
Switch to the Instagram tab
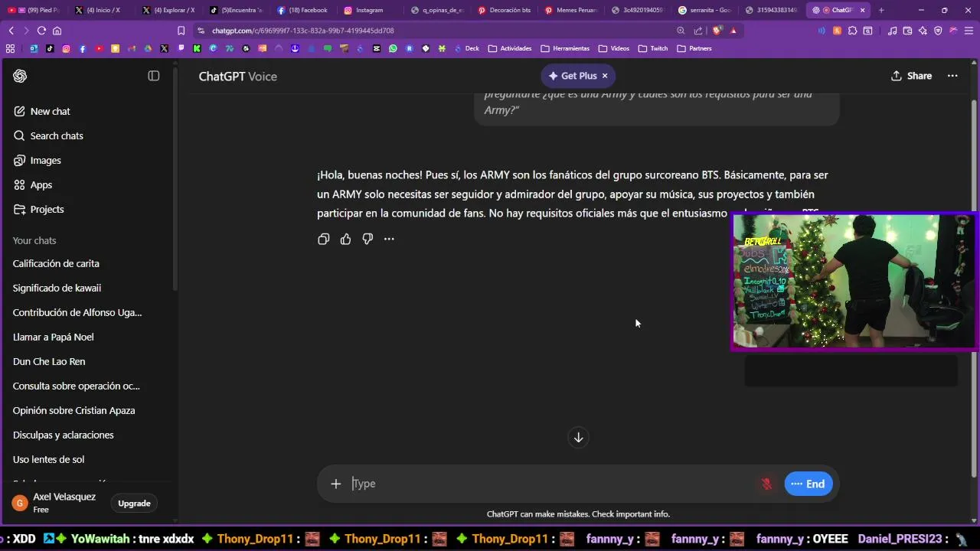point(369,10)
